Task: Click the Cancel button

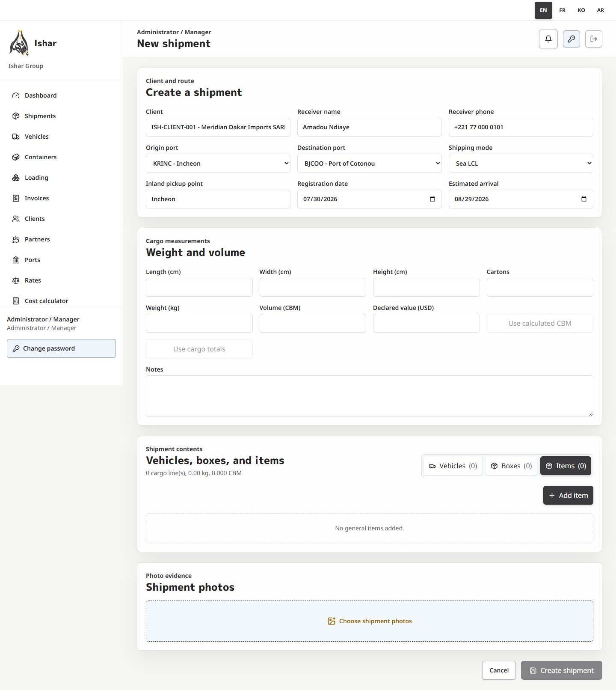Action: 499,670
